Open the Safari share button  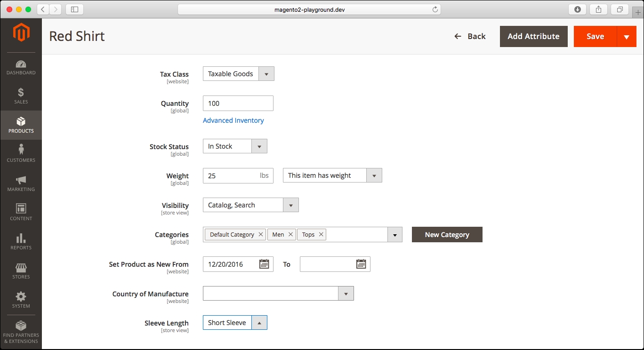[x=599, y=9]
